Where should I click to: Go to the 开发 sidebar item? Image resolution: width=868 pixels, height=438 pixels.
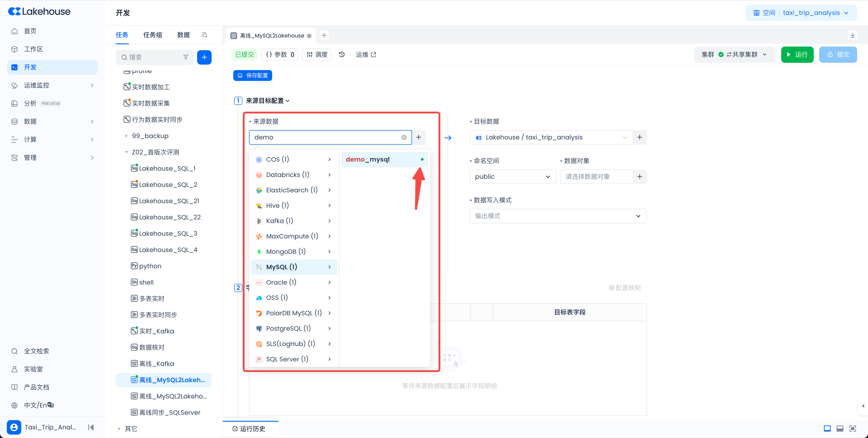(52, 67)
